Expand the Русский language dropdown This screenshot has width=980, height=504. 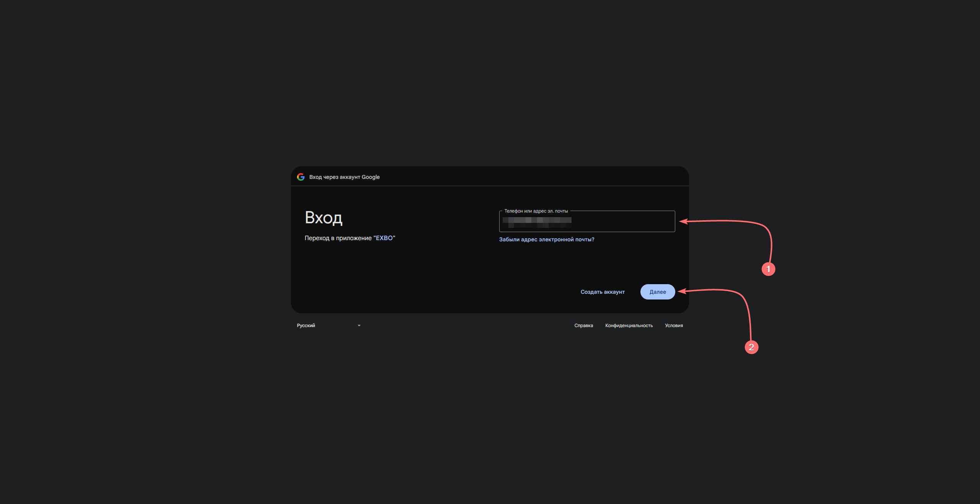pos(329,326)
